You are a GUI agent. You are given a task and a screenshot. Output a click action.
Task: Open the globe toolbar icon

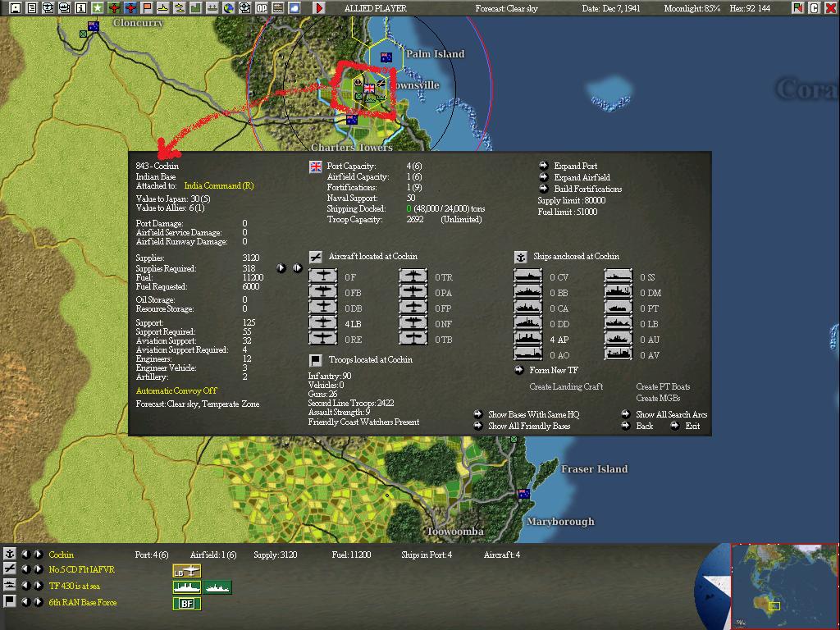229,8
